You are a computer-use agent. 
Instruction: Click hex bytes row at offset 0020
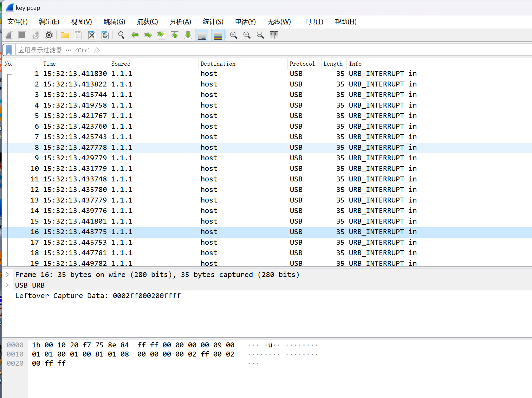pyautogui.click(x=49, y=363)
